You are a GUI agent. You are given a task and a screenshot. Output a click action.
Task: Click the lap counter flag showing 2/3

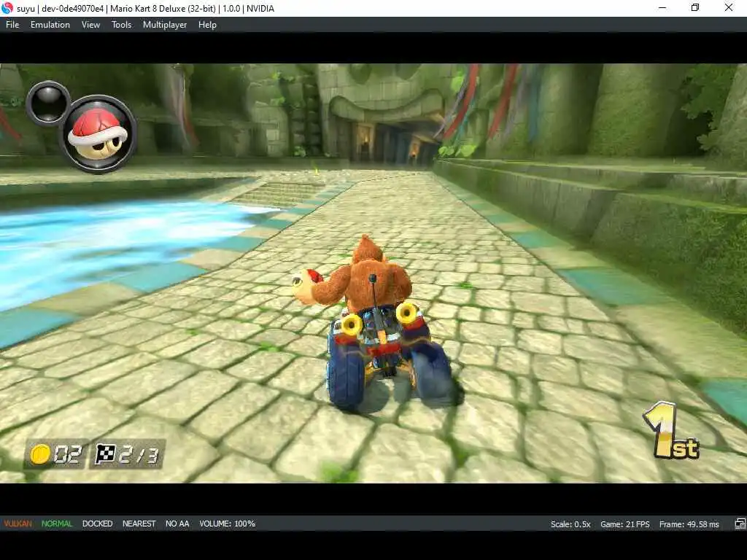click(127, 454)
